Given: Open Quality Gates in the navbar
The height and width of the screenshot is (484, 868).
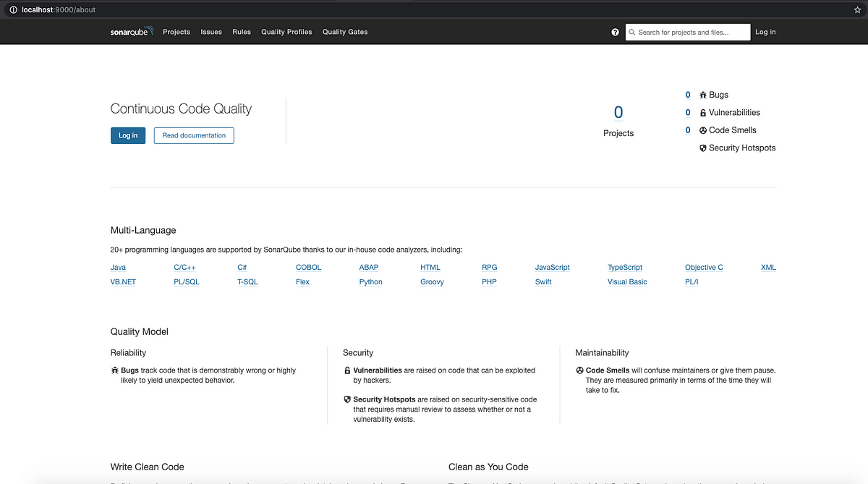Looking at the screenshot, I should (345, 32).
